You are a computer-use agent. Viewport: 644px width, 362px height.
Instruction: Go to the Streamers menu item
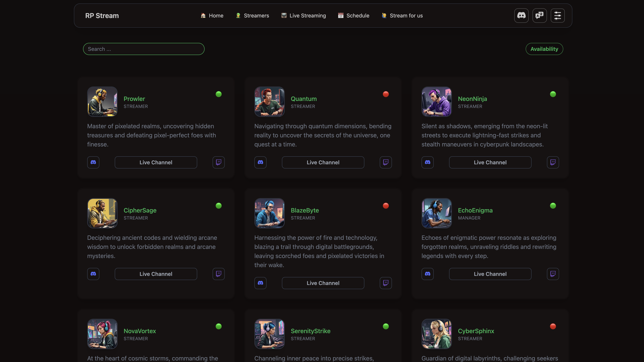(252, 16)
